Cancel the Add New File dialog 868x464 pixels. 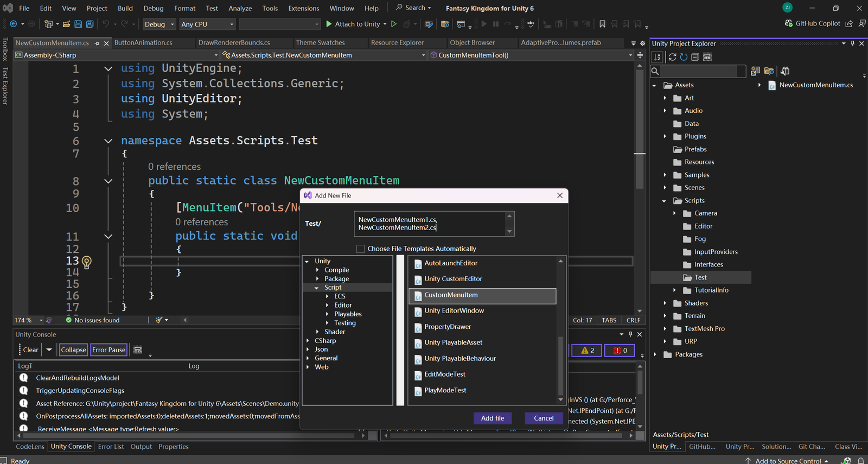544,418
